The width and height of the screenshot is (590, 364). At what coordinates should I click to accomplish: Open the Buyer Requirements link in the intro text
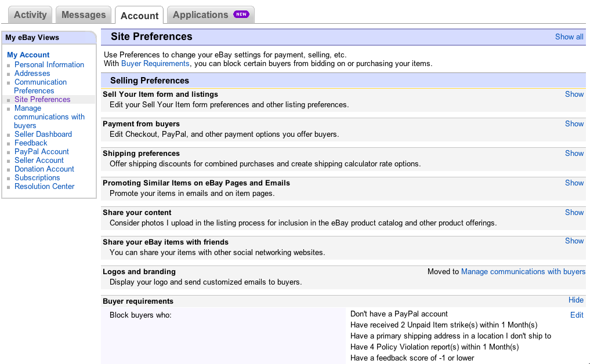pyautogui.click(x=155, y=63)
